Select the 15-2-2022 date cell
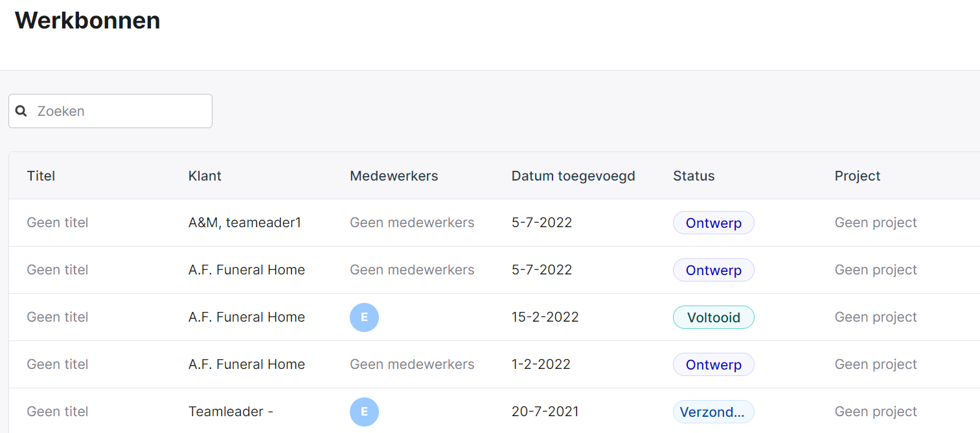The height and width of the screenshot is (433, 980). coord(545,317)
